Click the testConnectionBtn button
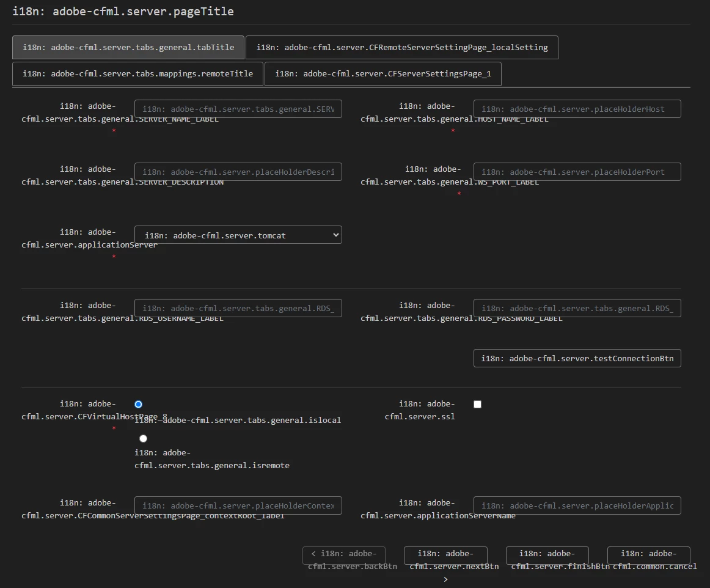Viewport: 710px width, 588px height. click(x=577, y=358)
